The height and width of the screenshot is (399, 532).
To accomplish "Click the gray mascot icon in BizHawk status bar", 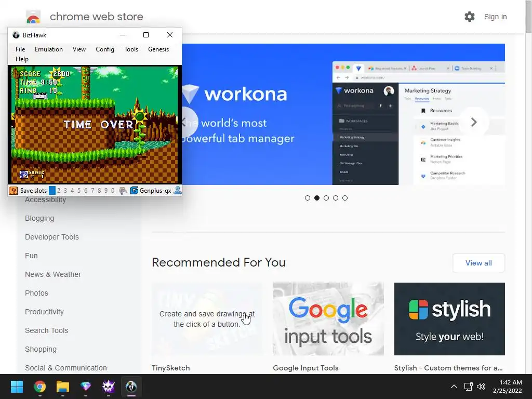I will coord(123,191).
